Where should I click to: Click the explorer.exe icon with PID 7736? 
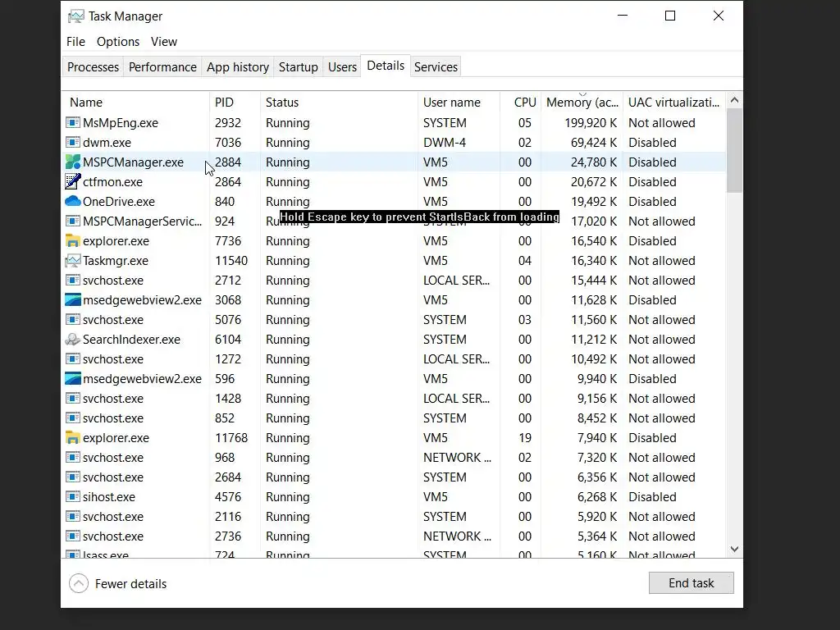tap(72, 241)
